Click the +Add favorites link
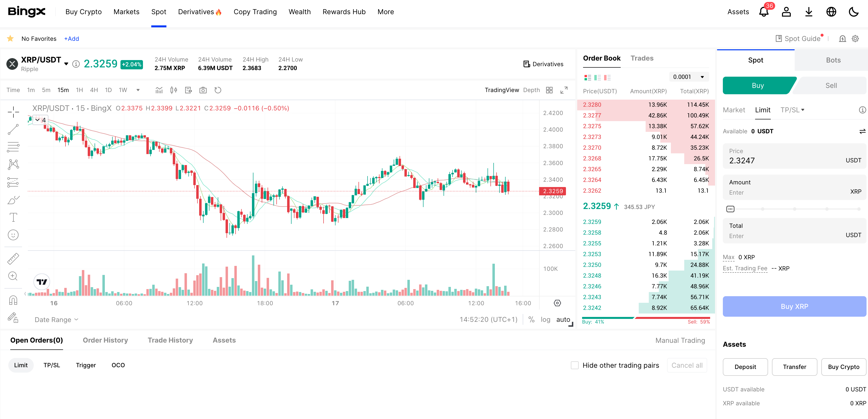Image resolution: width=868 pixels, height=419 pixels. 71,39
